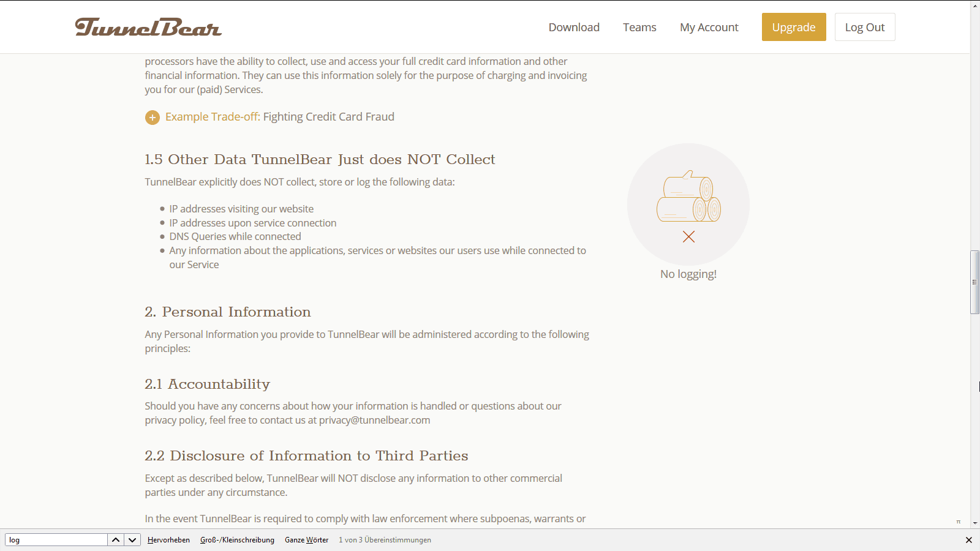Toggle Groß-/Kleinschreibung case matching

(237, 540)
